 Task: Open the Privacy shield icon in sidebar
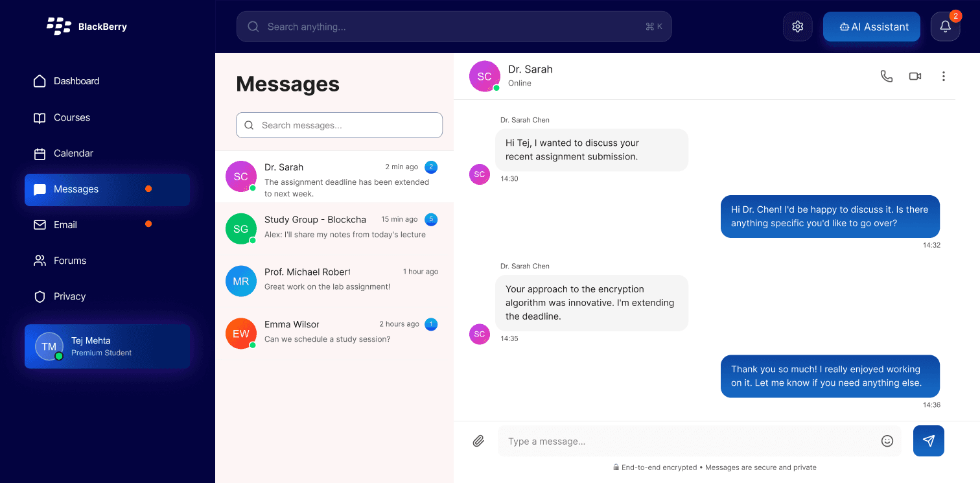click(40, 296)
